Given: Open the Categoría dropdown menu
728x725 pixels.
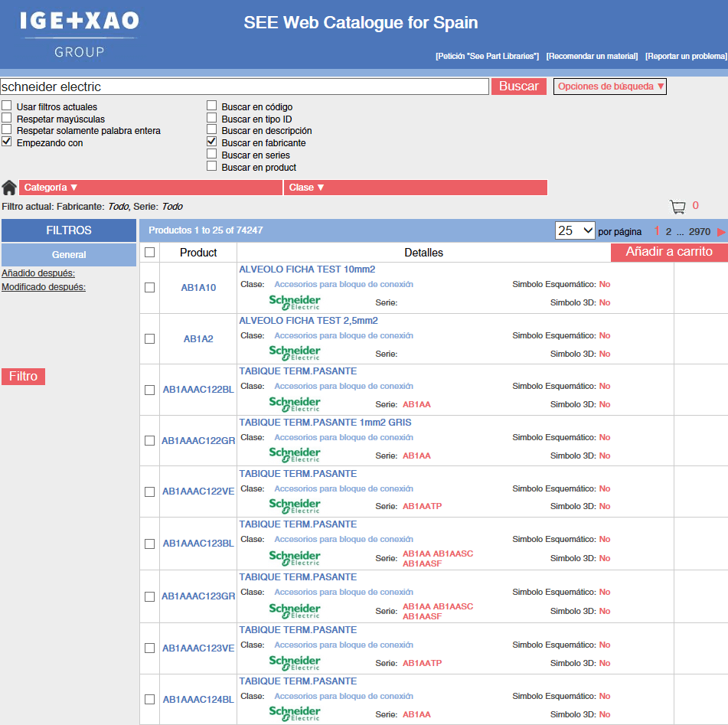Looking at the screenshot, I should pyautogui.click(x=151, y=188).
